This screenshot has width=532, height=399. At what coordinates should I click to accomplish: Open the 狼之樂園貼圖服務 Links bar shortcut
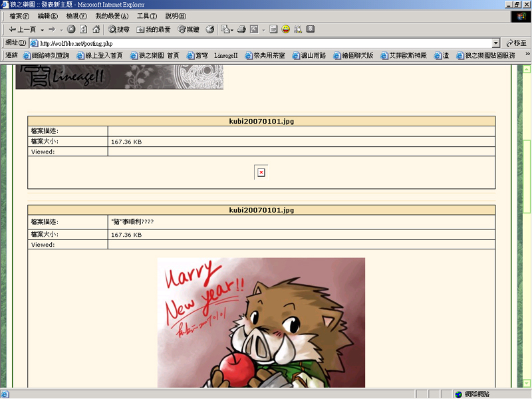pos(486,55)
